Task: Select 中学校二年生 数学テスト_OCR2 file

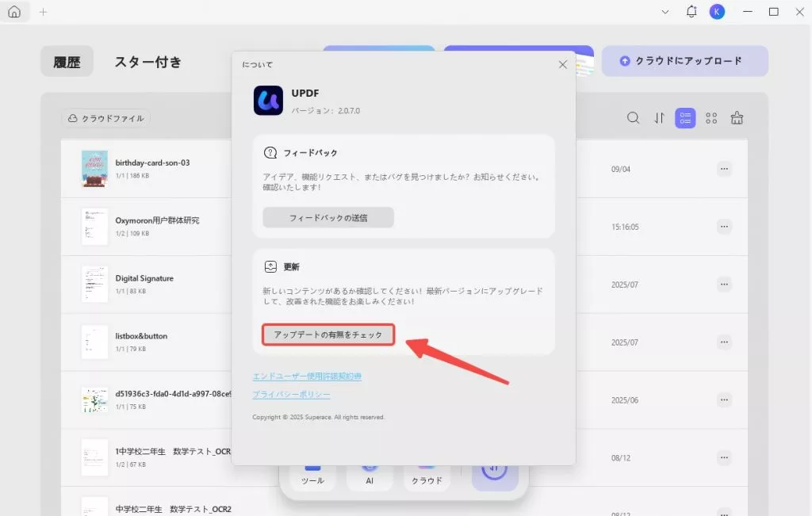Action: coord(173,510)
